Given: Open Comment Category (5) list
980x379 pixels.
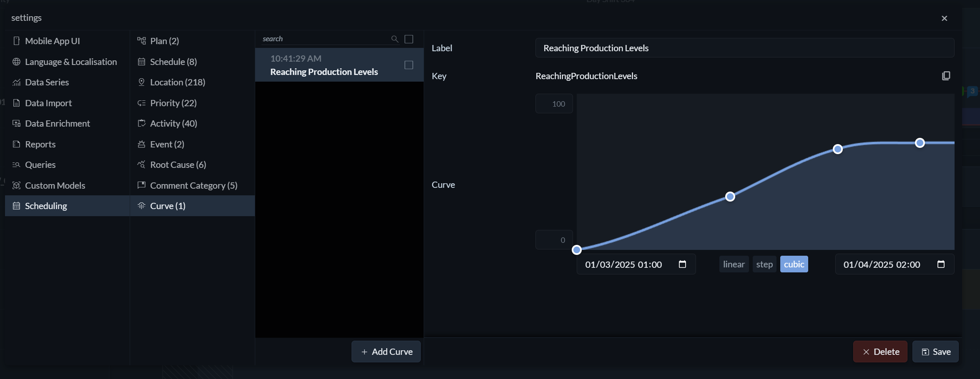Looking at the screenshot, I should click(192, 185).
